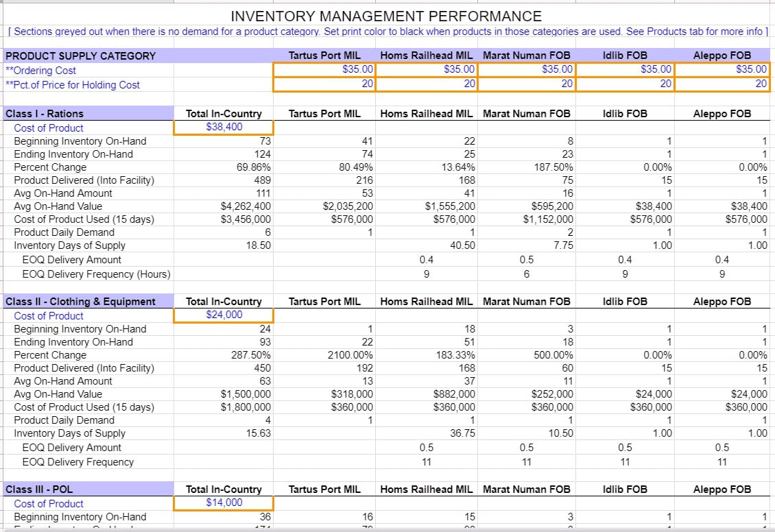The width and height of the screenshot is (775, 532).
Task: Click the 111 avg on-hand amount
Action: (x=263, y=193)
